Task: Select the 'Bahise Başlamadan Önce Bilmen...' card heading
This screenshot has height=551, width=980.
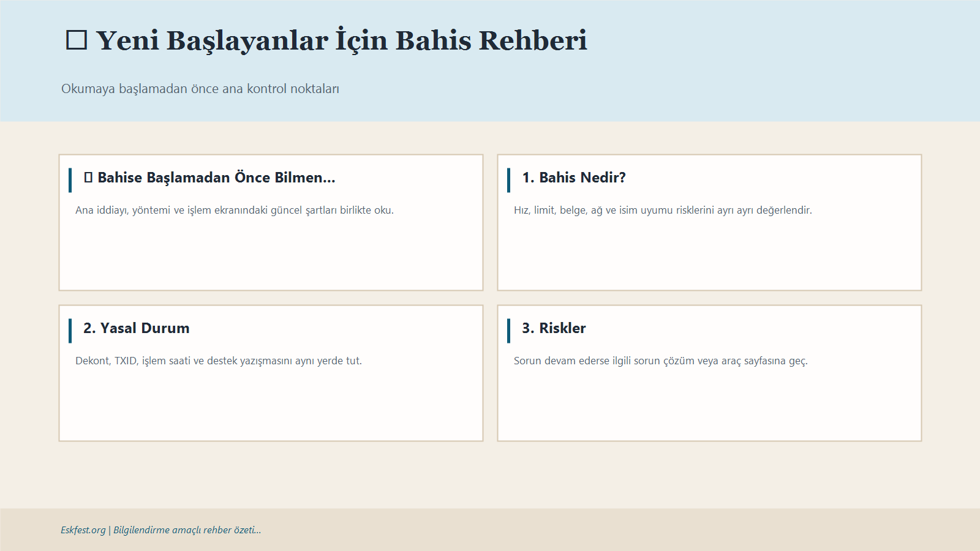Action: click(x=216, y=178)
